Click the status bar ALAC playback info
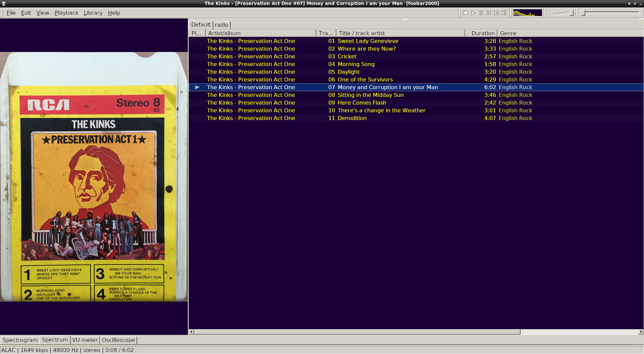 click(x=67, y=350)
